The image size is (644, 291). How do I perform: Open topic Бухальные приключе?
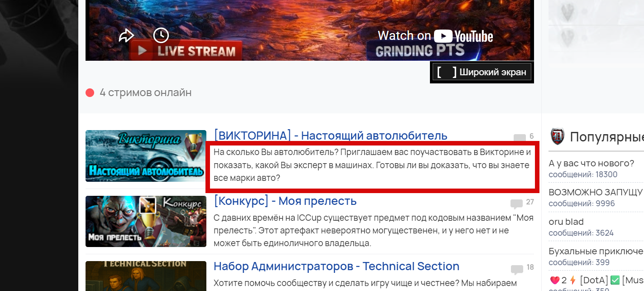coord(596,251)
